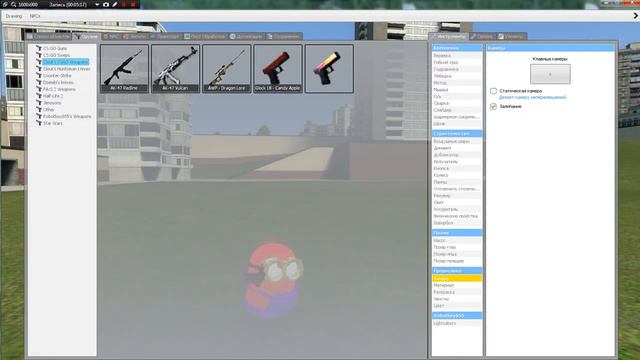Select the Позер глаз eye poser tool
Viewport: 640px width, 360px height.
click(x=457, y=247)
